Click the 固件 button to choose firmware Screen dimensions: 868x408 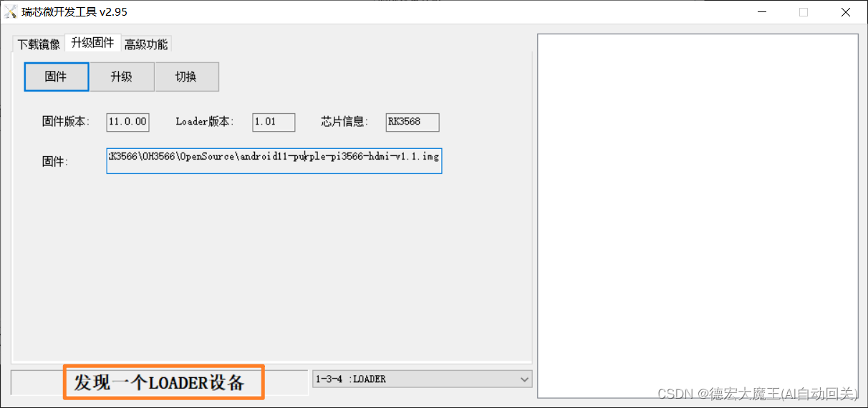pyautogui.click(x=57, y=77)
